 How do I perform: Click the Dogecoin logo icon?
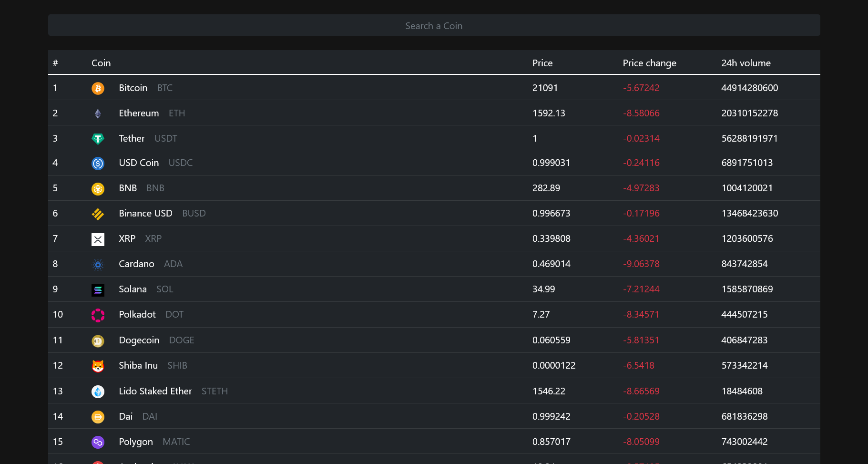tap(98, 340)
